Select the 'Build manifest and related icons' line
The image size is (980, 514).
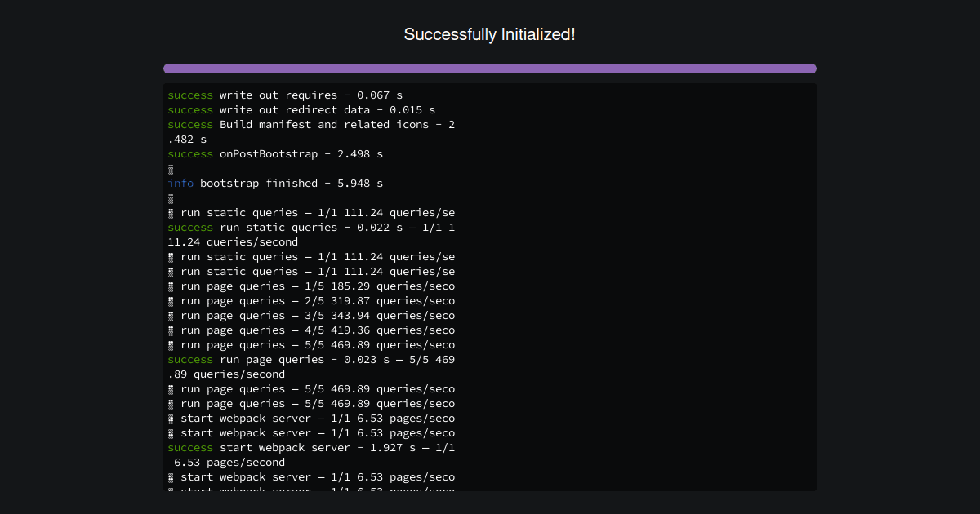tap(310, 124)
